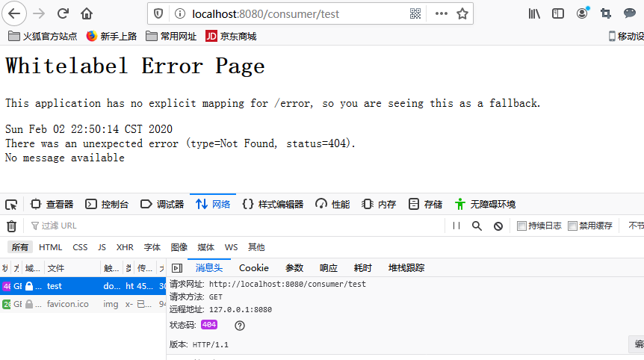The height and width of the screenshot is (360, 644).
Task: Open the 堆栈跟踪 details tab
Action: [x=406, y=268]
